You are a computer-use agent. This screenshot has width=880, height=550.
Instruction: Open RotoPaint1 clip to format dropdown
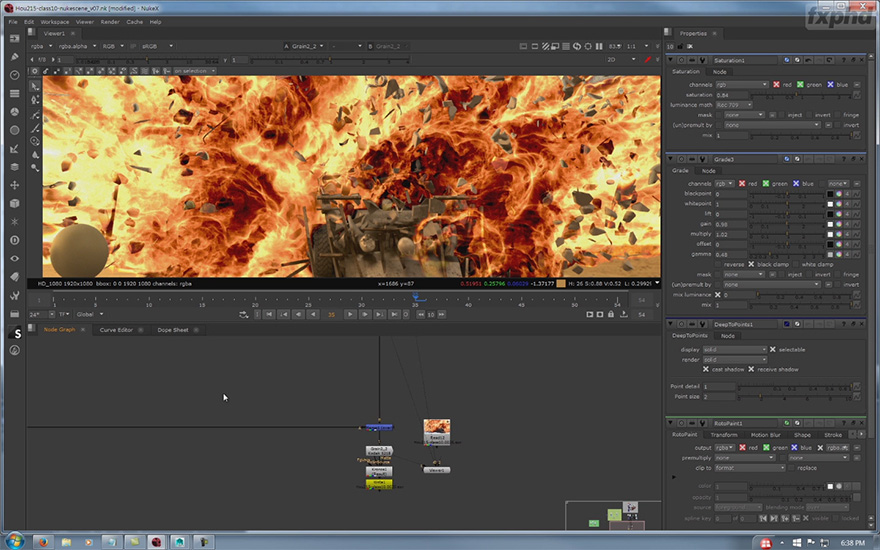pos(749,468)
